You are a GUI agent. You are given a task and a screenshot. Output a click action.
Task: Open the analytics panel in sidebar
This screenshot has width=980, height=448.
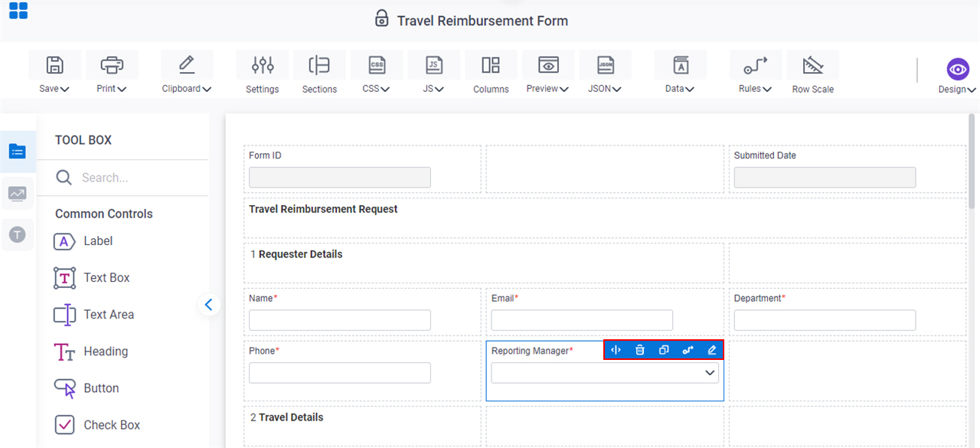click(18, 193)
